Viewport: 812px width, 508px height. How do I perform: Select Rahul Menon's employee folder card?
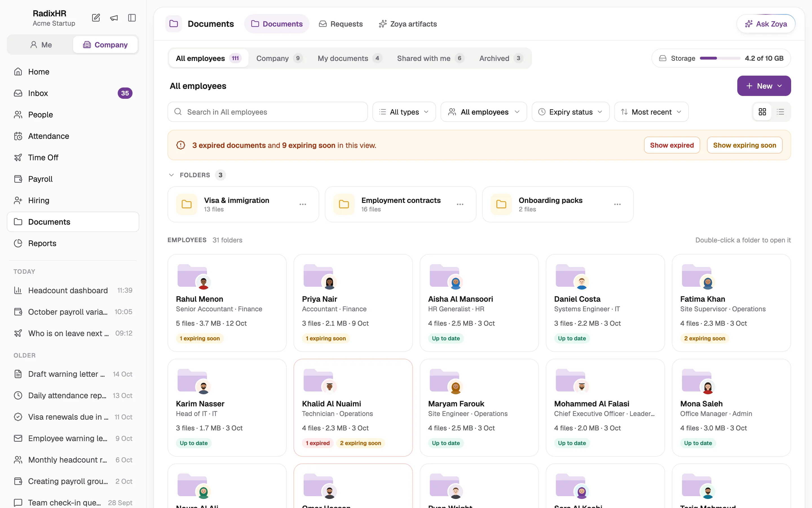coord(227,303)
